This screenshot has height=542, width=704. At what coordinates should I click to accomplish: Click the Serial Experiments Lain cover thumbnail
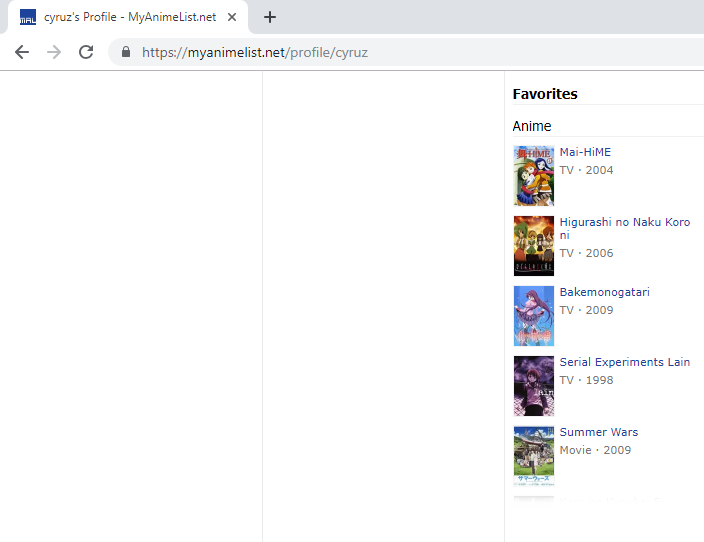(534, 386)
